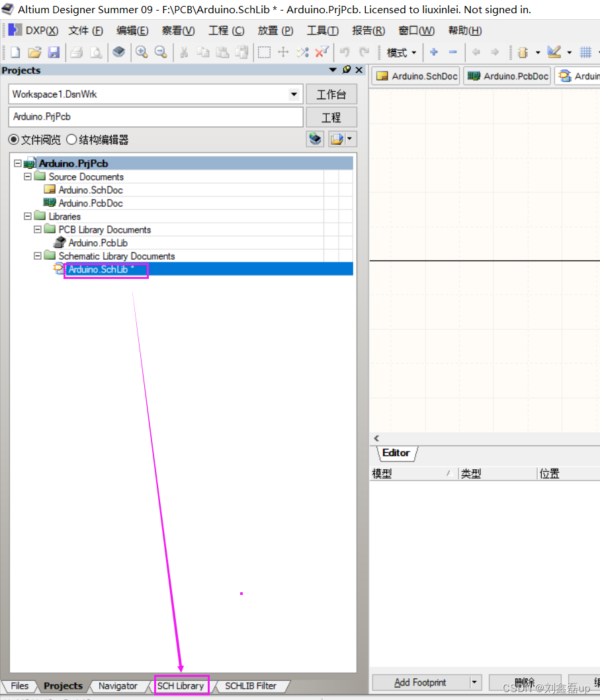Open the Add Footprint dropdown arrow
Image resolution: width=600 pixels, height=700 pixels.
[x=474, y=681]
